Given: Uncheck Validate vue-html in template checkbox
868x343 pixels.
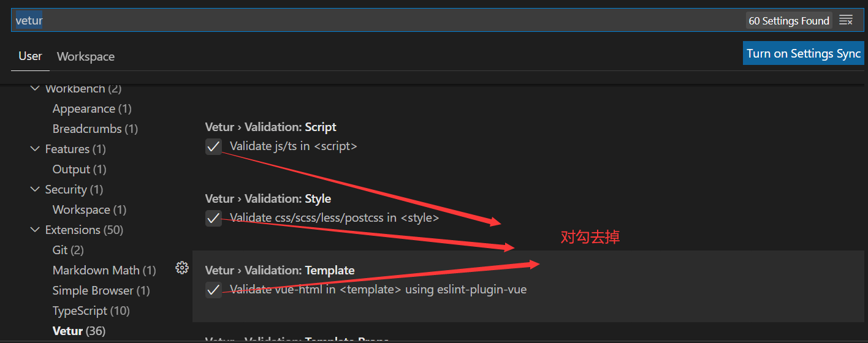Looking at the screenshot, I should [213, 290].
